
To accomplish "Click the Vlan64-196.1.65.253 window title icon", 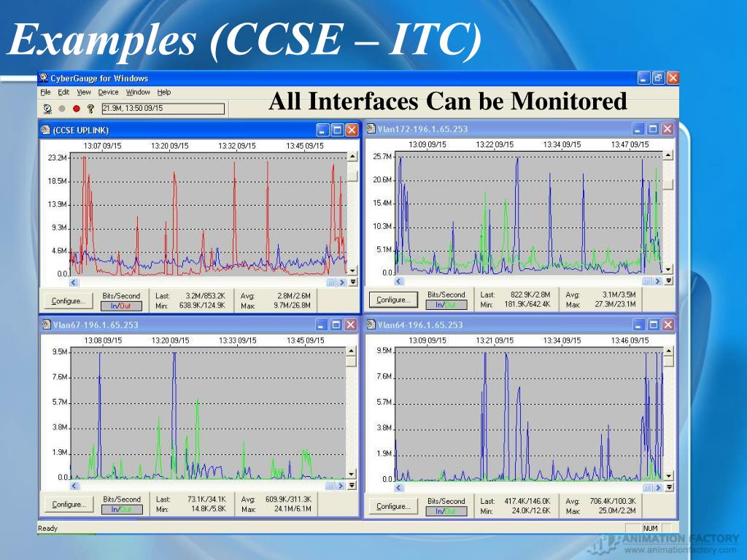I will pyautogui.click(x=371, y=324).
